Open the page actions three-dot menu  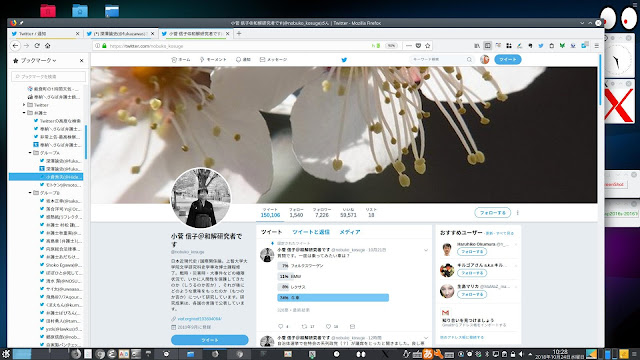[x=409, y=46]
